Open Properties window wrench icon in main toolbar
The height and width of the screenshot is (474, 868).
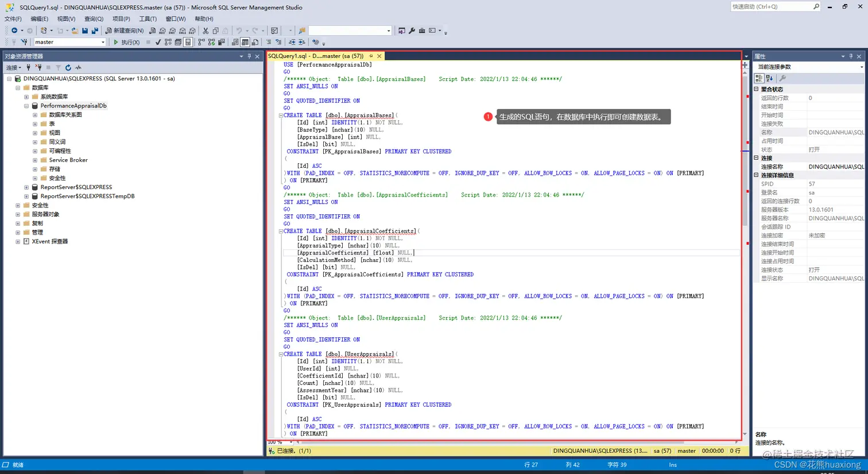(412, 30)
